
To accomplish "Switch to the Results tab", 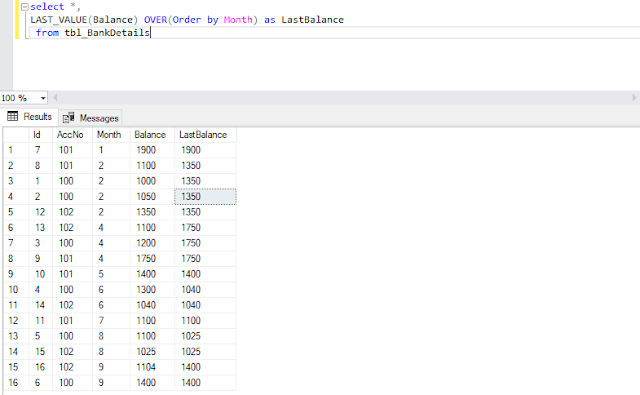I will pos(29,117).
